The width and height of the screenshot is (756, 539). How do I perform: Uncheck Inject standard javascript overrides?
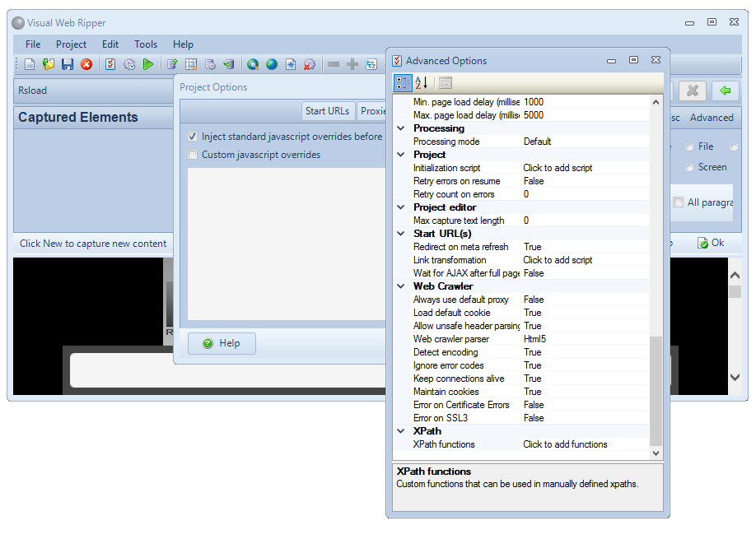193,137
